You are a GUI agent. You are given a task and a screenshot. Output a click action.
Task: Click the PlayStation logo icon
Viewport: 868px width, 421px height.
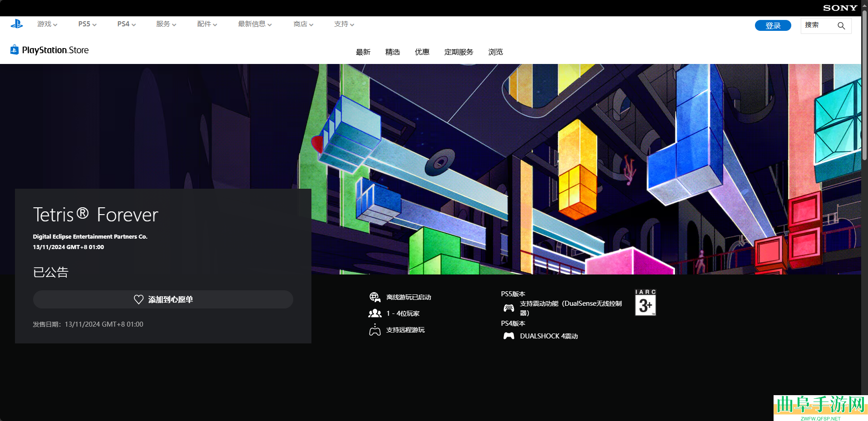(x=17, y=24)
